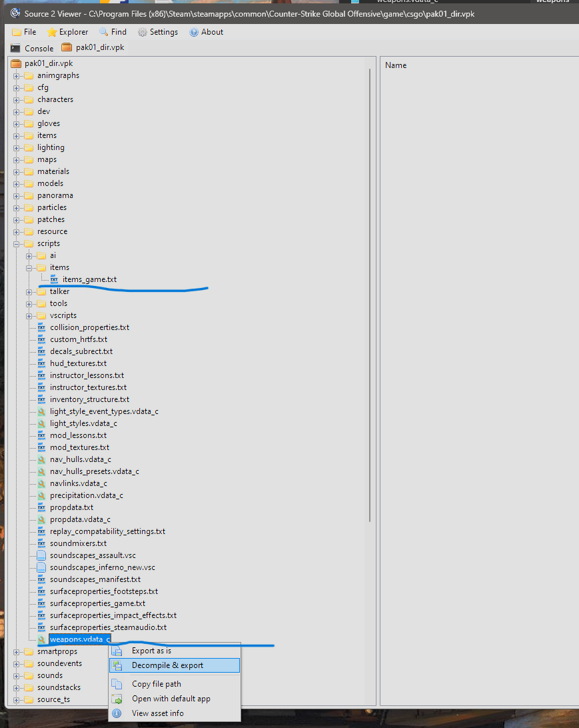Click the Open with default app icon
Screen dimensions: 579x728
pos(117,699)
